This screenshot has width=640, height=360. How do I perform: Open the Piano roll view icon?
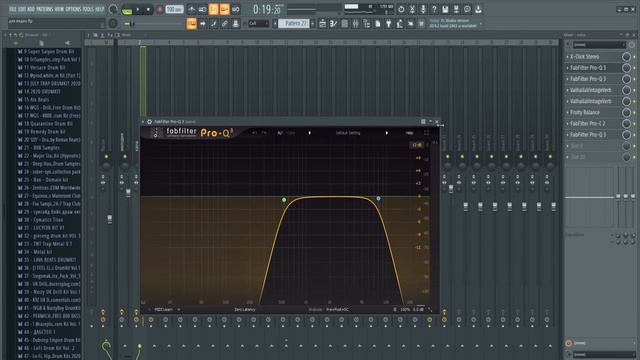[333, 24]
